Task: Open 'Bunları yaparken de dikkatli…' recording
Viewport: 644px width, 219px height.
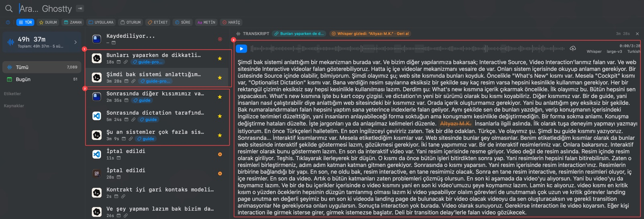Action: [x=158, y=58]
